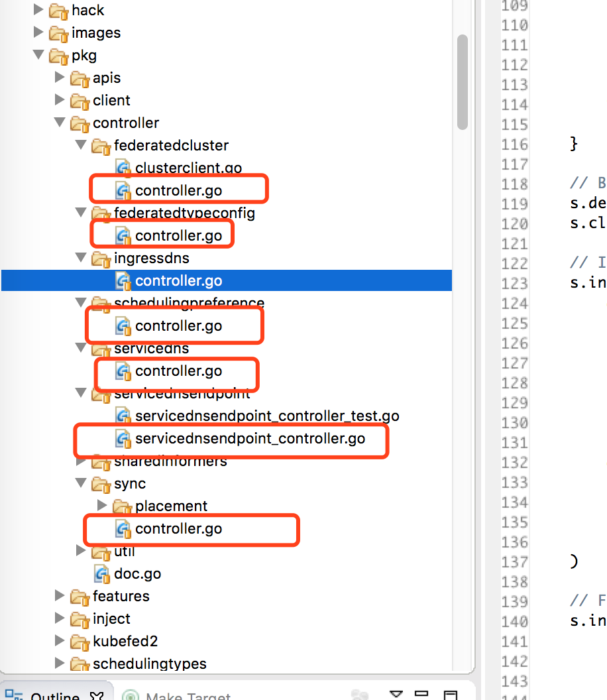
Task: Switch to the Make Target tab
Action: pyautogui.click(x=188, y=696)
